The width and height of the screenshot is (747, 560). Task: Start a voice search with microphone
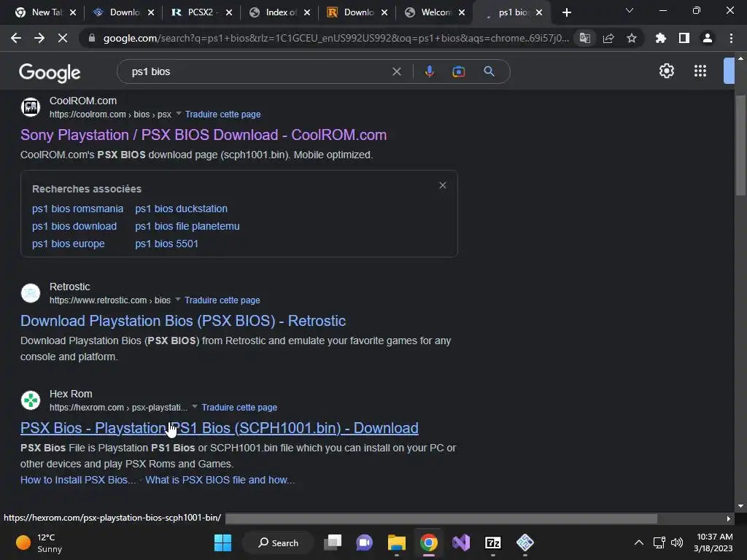pyautogui.click(x=429, y=71)
